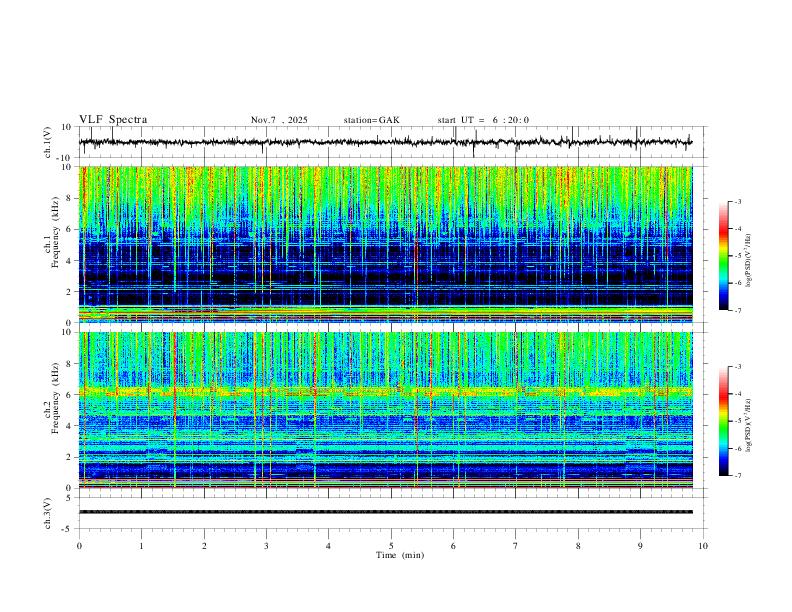Click the "3" tick on the time axis

tap(266, 546)
